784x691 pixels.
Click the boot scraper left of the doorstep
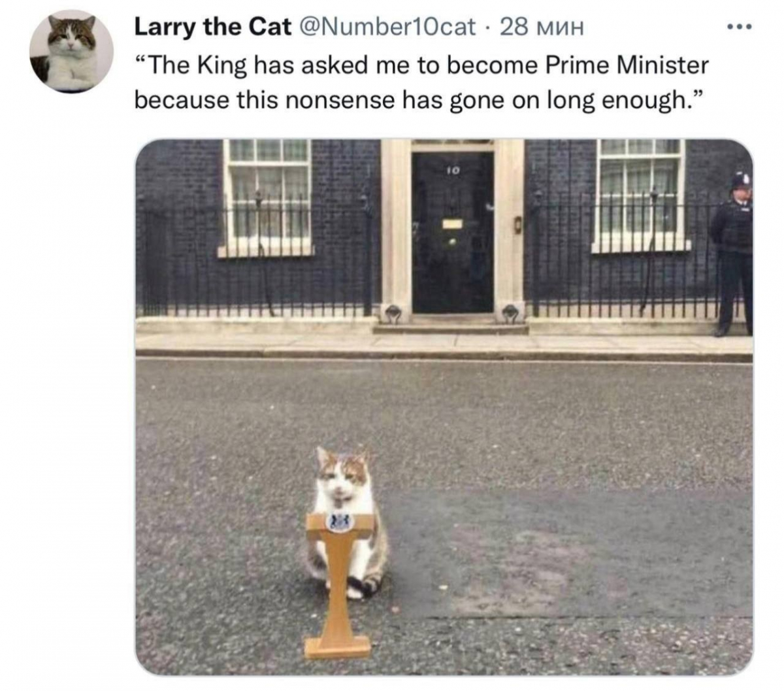click(391, 314)
